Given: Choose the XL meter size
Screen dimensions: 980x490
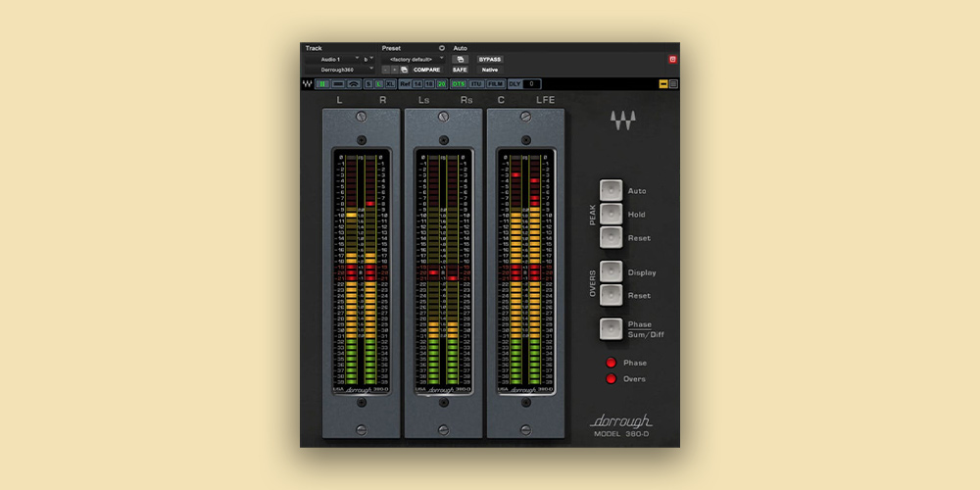Looking at the screenshot, I should [391, 83].
